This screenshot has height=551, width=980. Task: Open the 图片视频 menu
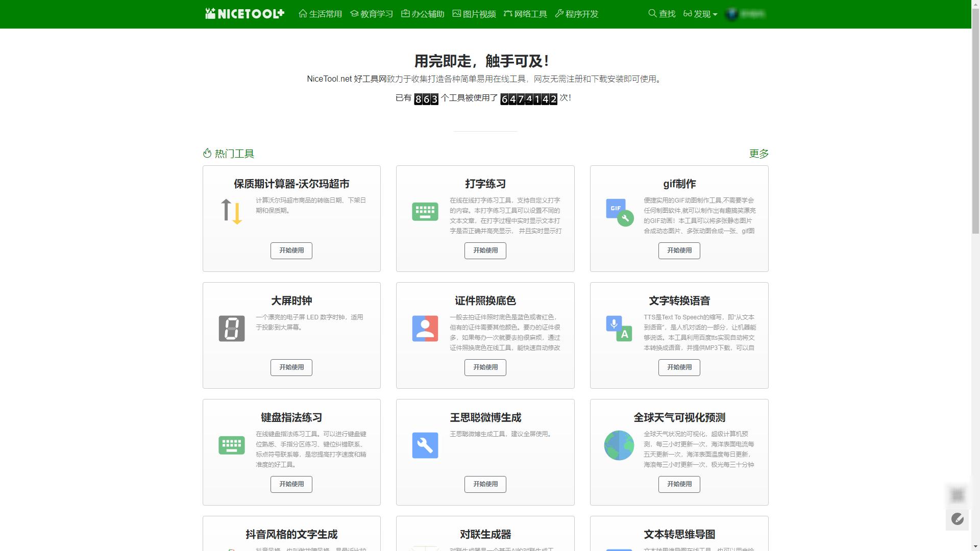click(x=474, y=14)
